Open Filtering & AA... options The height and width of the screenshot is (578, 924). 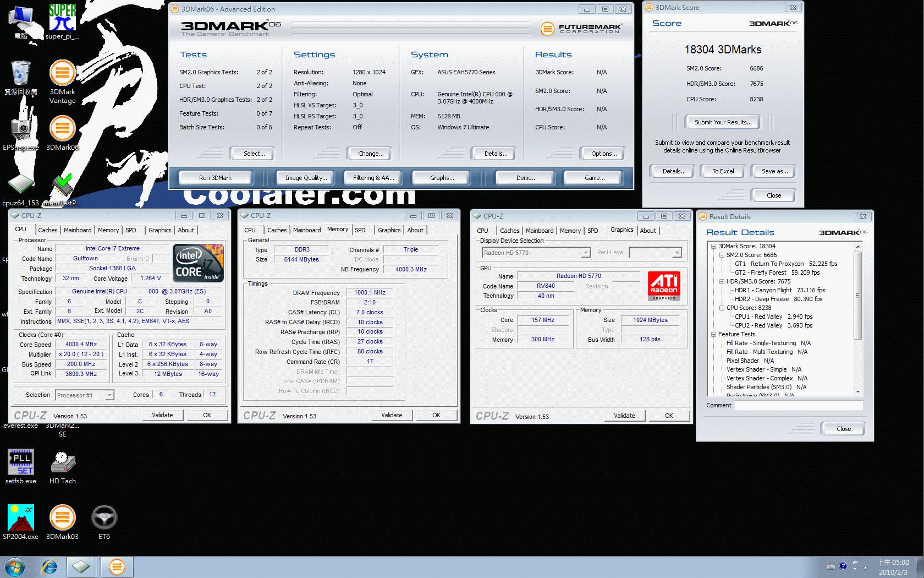(373, 178)
